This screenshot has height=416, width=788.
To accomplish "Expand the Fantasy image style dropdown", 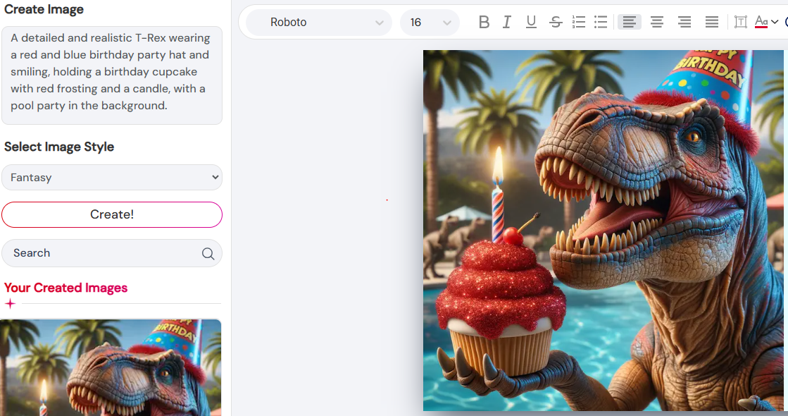I will [112, 178].
